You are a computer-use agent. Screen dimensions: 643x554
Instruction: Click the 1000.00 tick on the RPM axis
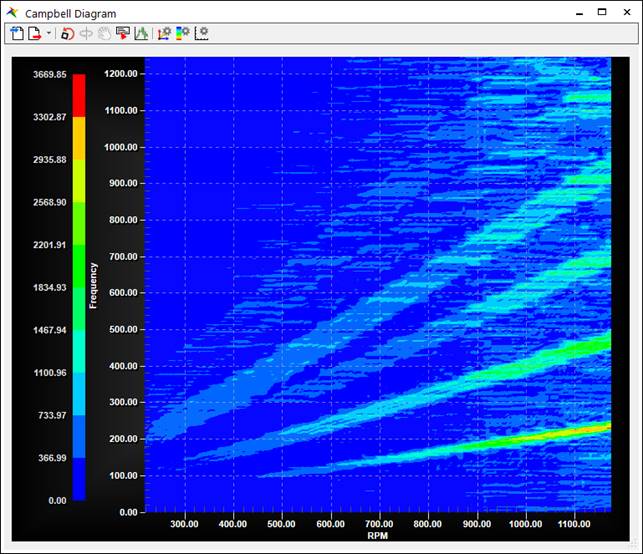(525, 523)
